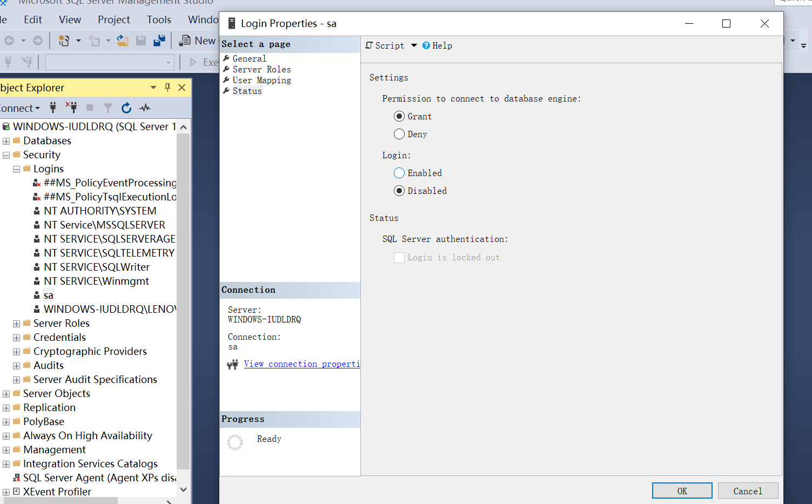Select the PolyBase tree item
The height and width of the screenshot is (504, 812).
[x=44, y=421]
